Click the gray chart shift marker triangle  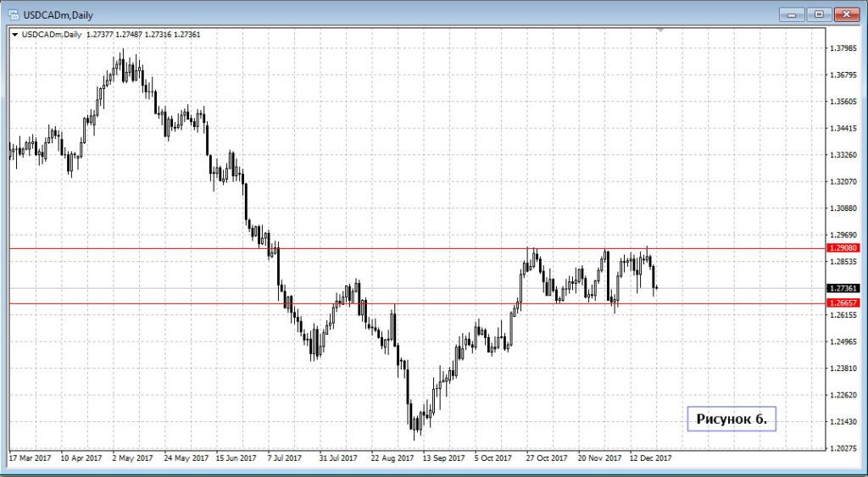click(x=659, y=31)
